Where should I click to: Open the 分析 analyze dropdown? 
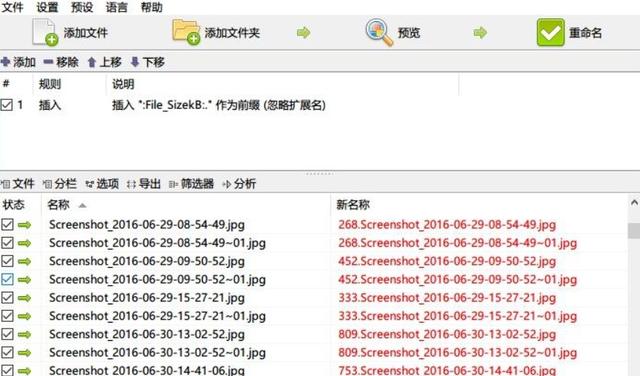[x=239, y=184]
